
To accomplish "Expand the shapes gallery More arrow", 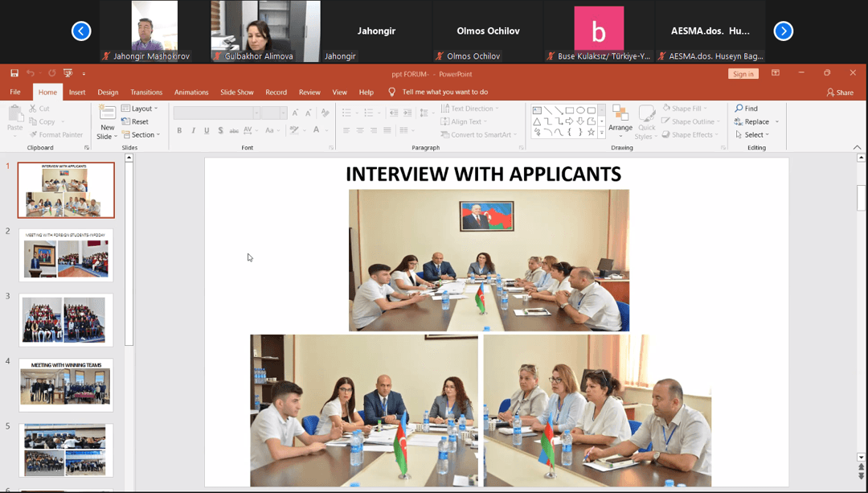I will [x=602, y=133].
